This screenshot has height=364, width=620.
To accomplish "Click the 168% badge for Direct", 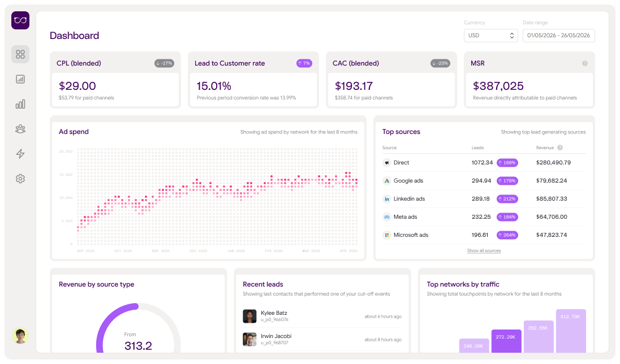I will tap(507, 162).
